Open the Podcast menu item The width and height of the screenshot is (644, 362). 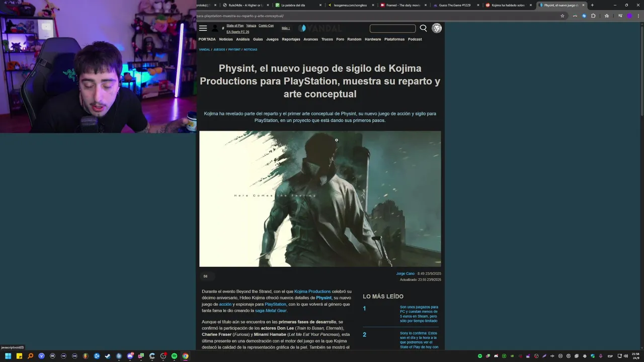[x=415, y=39]
